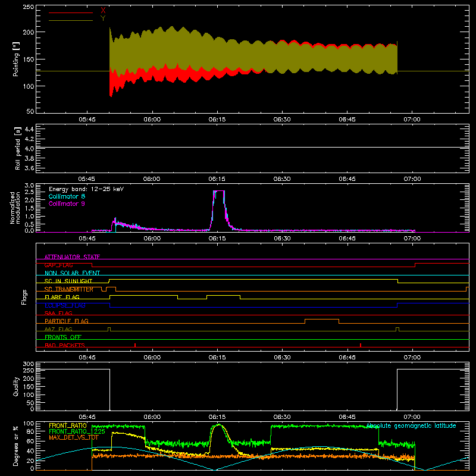Click the '3.0' tick on modulation axis
Screen dimensions: 476x476
(29, 185)
